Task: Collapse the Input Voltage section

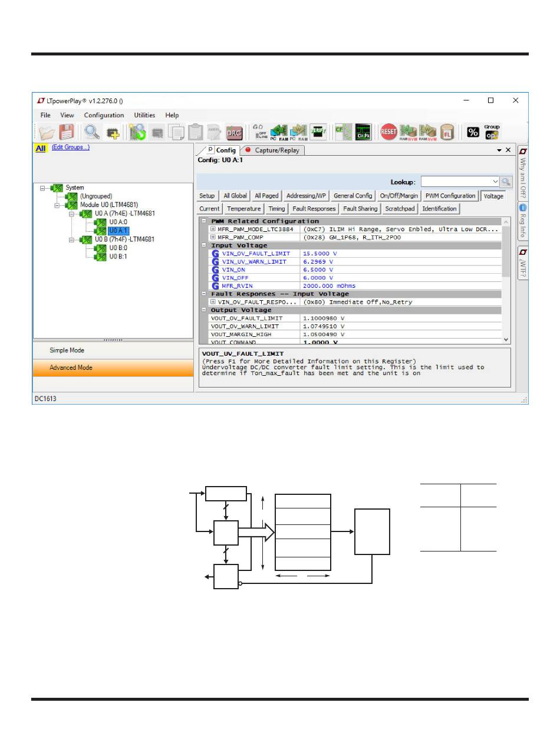Action: (204, 245)
